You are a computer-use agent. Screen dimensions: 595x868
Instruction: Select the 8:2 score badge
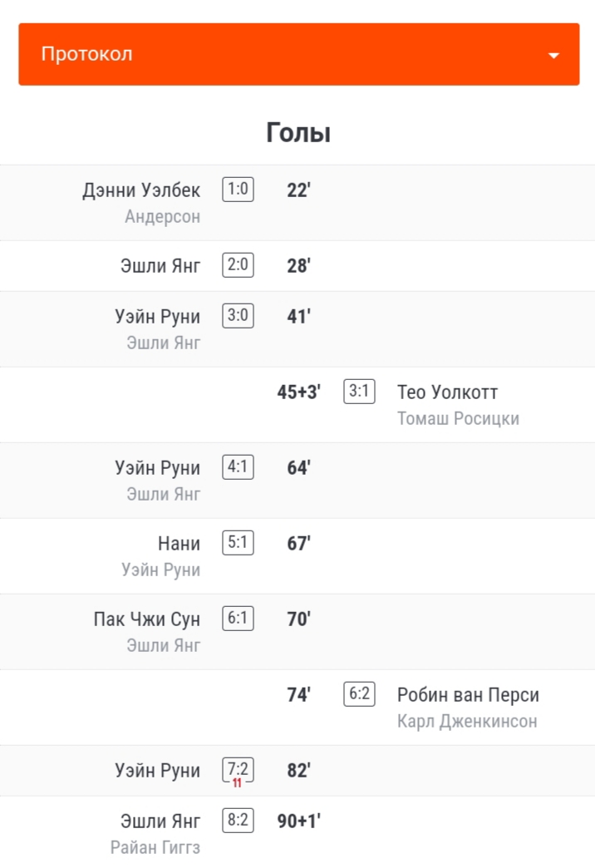pyautogui.click(x=238, y=820)
